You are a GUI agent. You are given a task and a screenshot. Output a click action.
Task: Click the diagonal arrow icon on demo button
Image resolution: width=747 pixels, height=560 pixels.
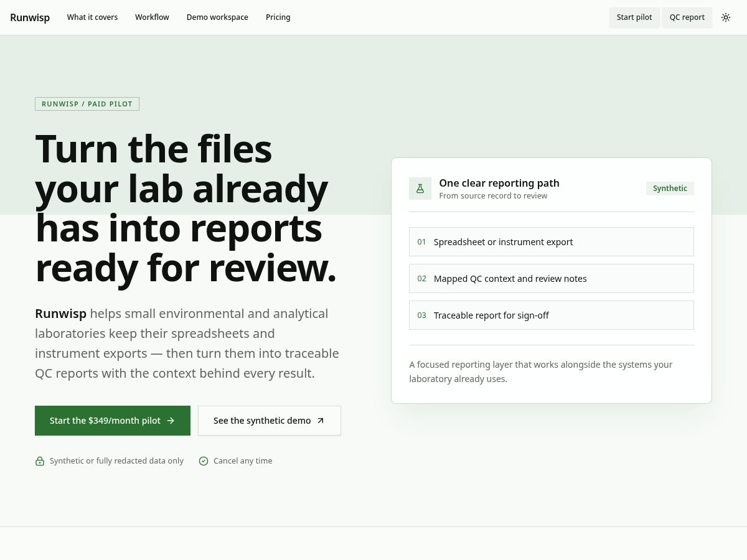(x=321, y=421)
